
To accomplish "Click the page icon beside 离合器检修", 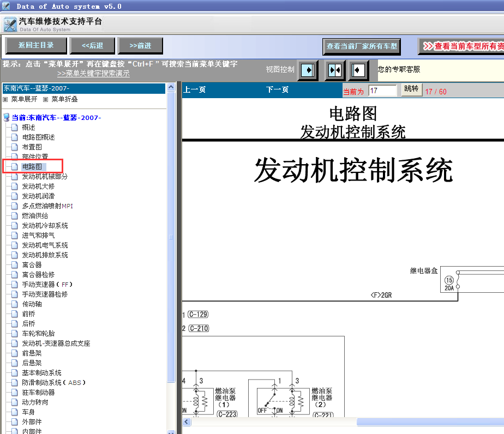I will click(15, 275).
